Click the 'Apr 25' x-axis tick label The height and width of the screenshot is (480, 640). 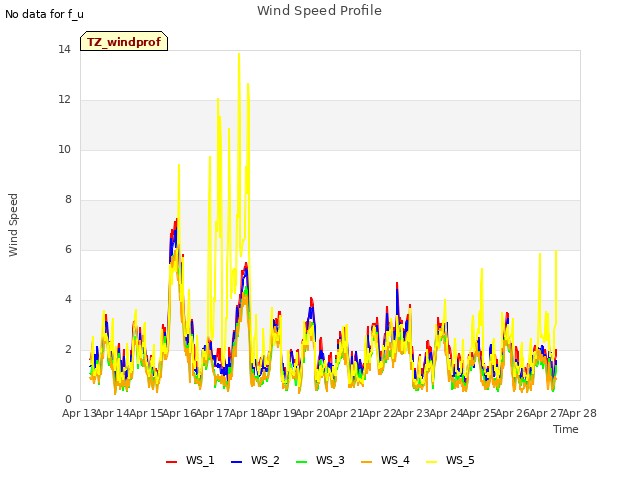point(479,413)
